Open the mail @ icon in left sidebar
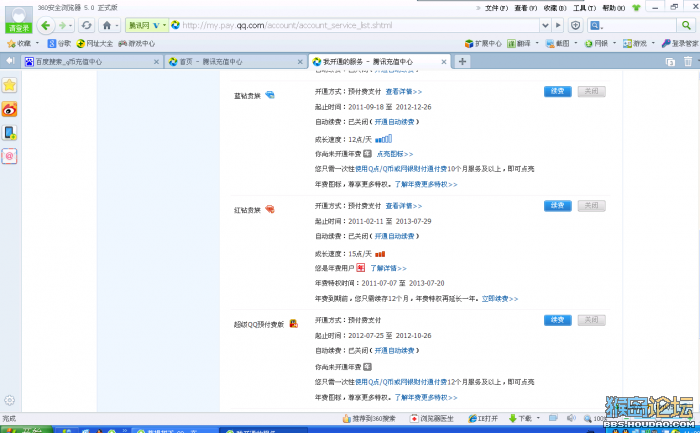700x433 pixels. (9, 156)
